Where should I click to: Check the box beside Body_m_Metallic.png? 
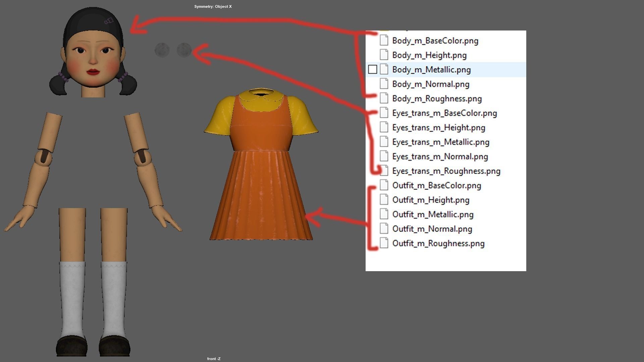click(372, 69)
